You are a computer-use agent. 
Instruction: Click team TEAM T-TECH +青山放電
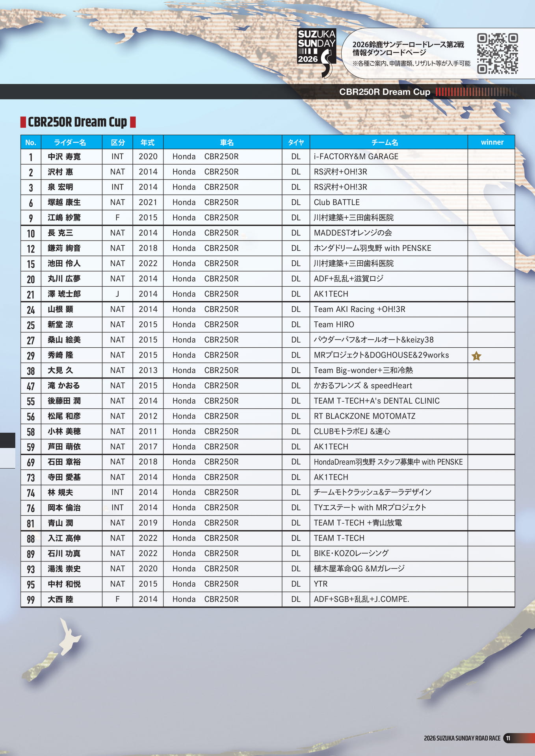click(358, 523)
